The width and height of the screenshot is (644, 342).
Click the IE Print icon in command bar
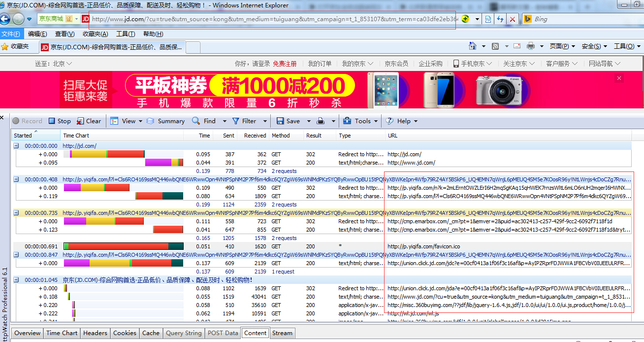click(x=531, y=46)
